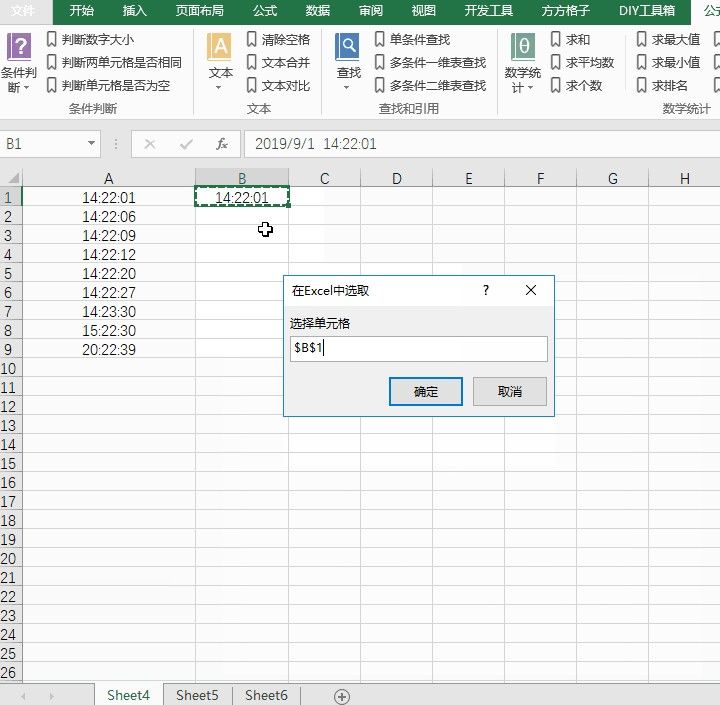The height and width of the screenshot is (705, 720).
Task: Add a new sheet with plus icon
Action: tap(342, 696)
